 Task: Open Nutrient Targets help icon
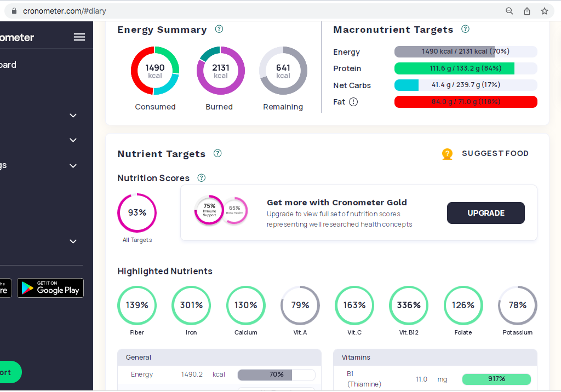coord(217,153)
